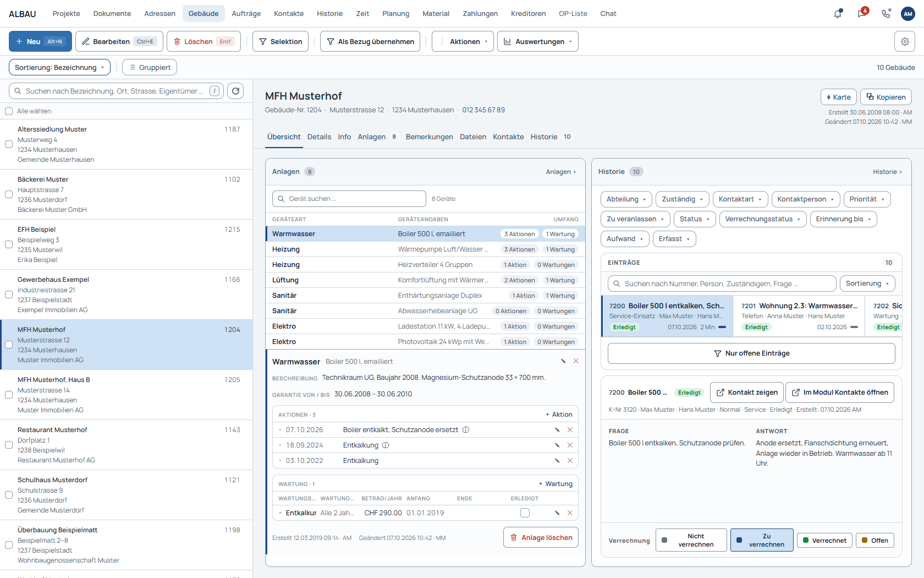Delete the 18.09.2024 Entkalkung Aktion

pyautogui.click(x=570, y=445)
